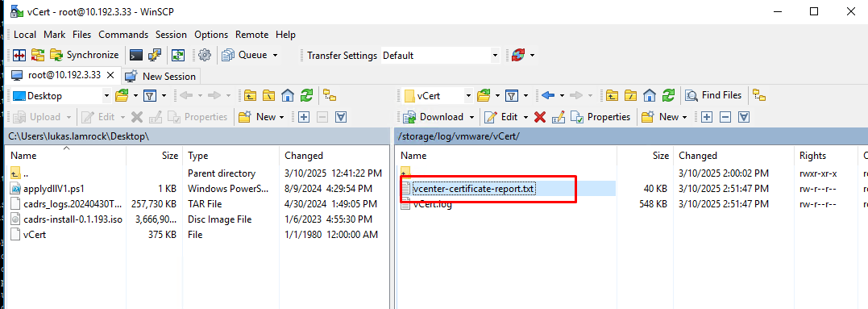
Task: Click the Download button
Action: pyautogui.click(x=434, y=117)
